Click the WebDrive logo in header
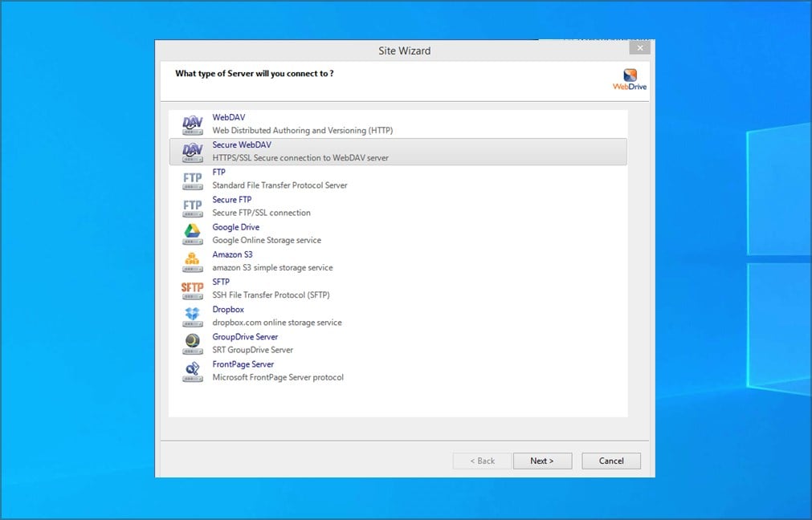 [630, 79]
